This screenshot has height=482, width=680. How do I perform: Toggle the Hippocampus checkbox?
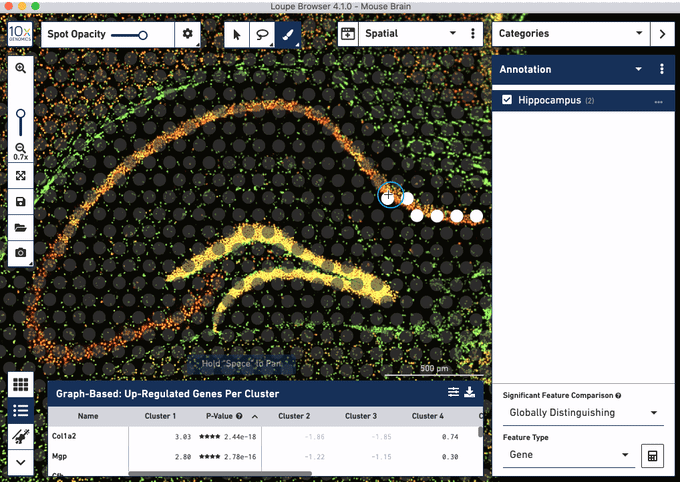[507, 100]
